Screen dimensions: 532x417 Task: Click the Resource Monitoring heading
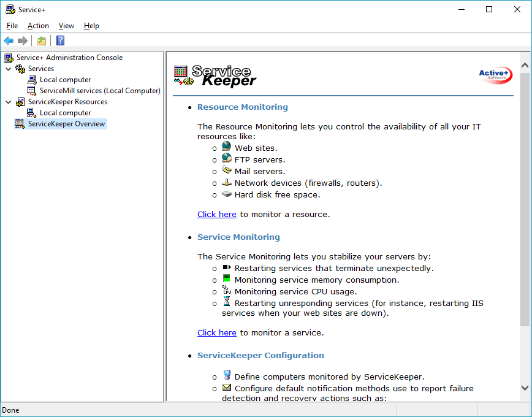(x=243, y=107)
